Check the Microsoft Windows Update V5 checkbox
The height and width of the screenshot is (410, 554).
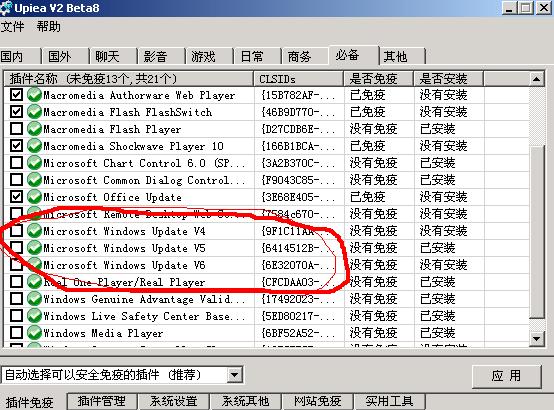point(16,247)
